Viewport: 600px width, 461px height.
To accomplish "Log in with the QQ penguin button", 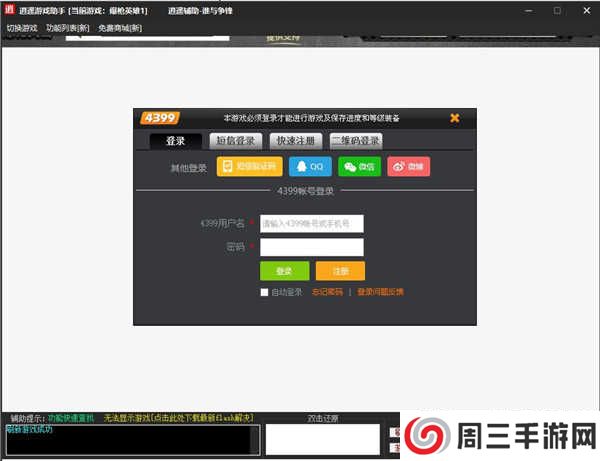I will (310, 166).
